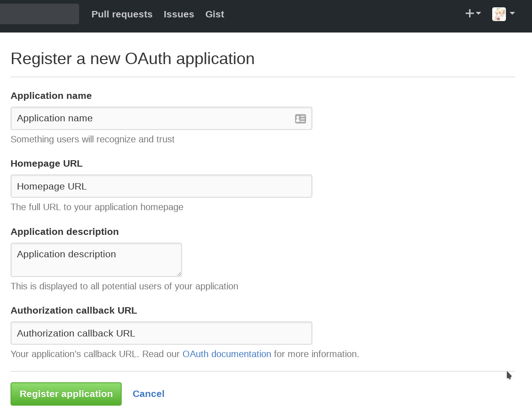Screen dimensions: 532x418
Task: Click the card icon inside Application name field
Action: pyautogui.click(x=301, y=119)
